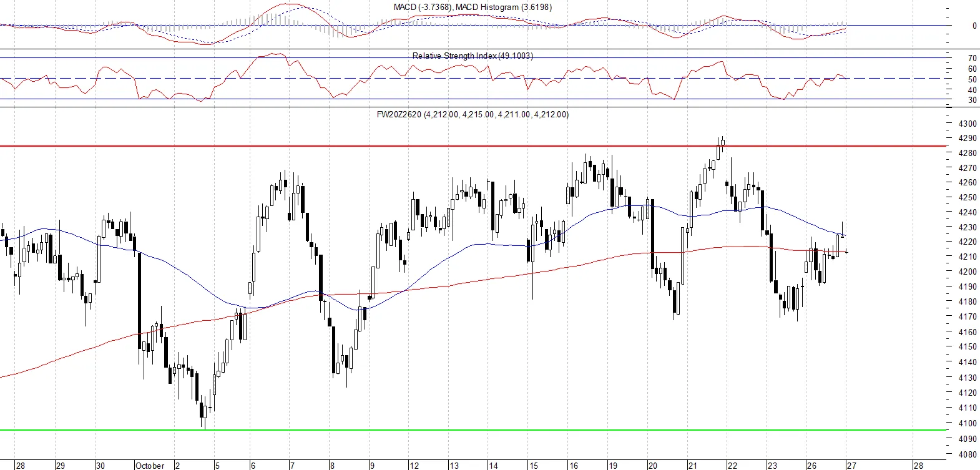This screenshot has height=470, width=980.
Task: Select the 4120 price axis label
Action: (968, 393)
